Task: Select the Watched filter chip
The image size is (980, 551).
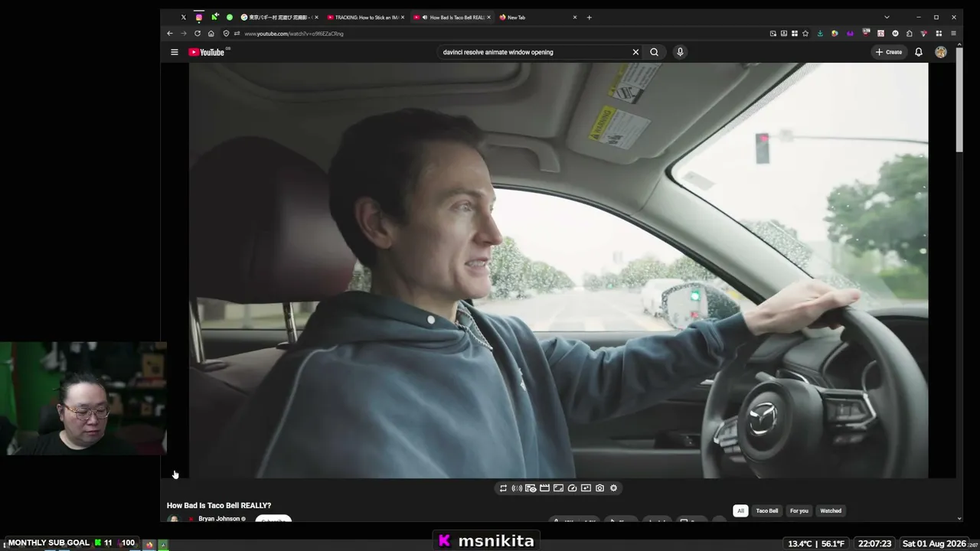Action: (831, 510)
